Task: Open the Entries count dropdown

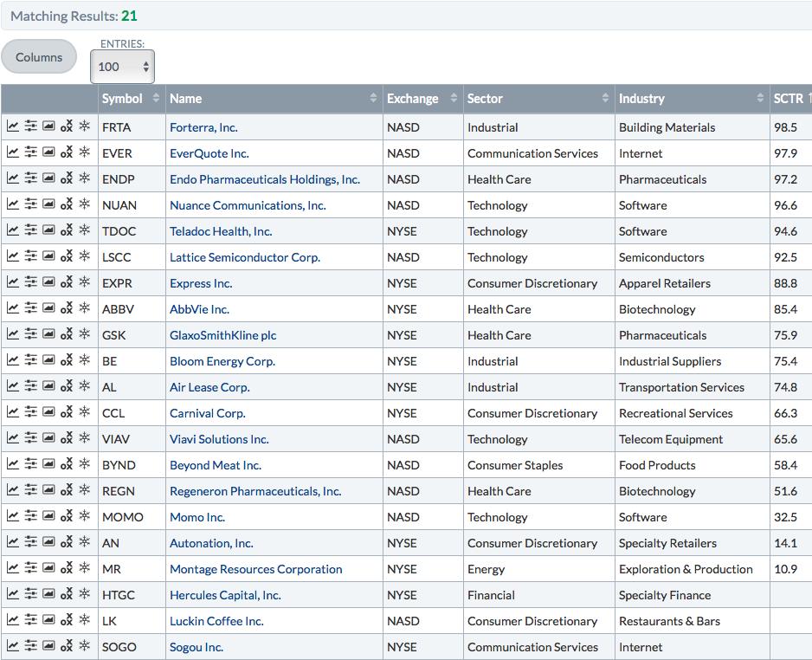Action: pyautogui.click(x=122, y=67)
